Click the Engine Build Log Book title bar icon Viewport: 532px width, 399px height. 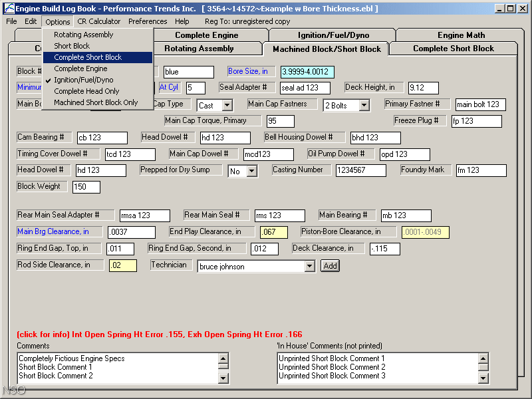(9, 9)
